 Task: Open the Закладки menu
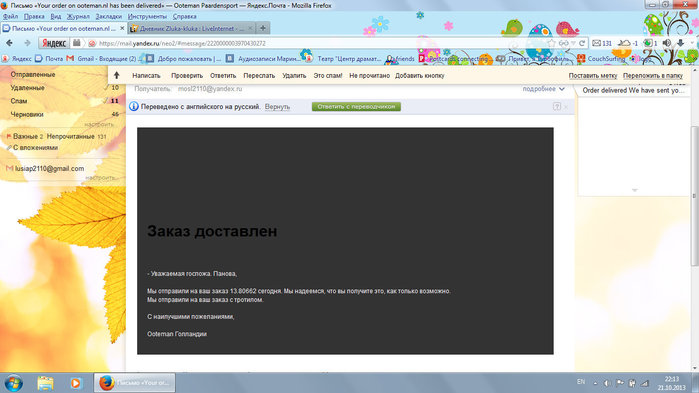(108, 16)
